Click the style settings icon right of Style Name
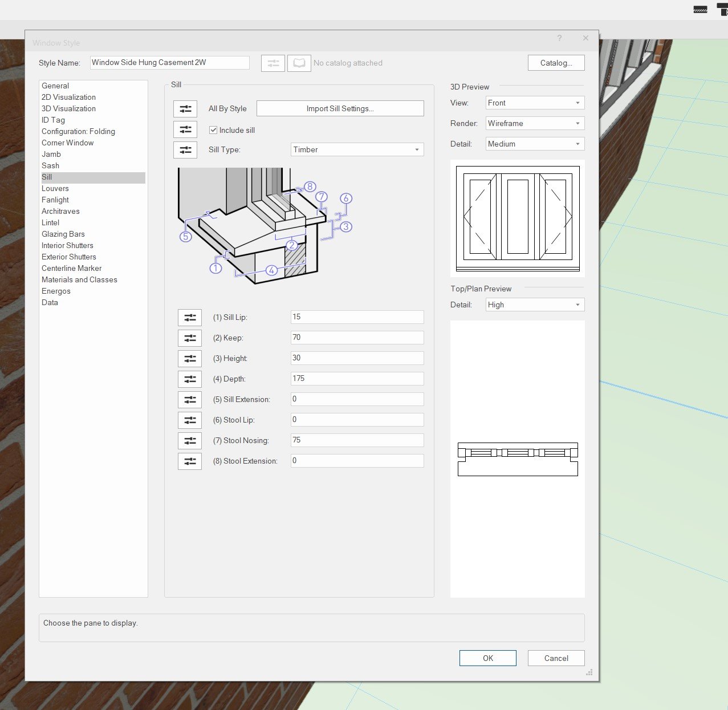This screenshot has height=710, width=728. tap(273, 63)
